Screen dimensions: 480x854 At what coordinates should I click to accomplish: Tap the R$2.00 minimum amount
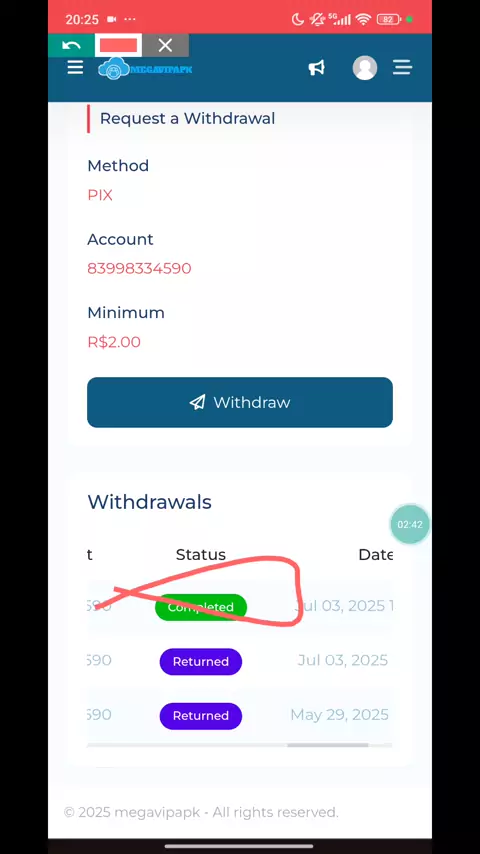[114, 342]
